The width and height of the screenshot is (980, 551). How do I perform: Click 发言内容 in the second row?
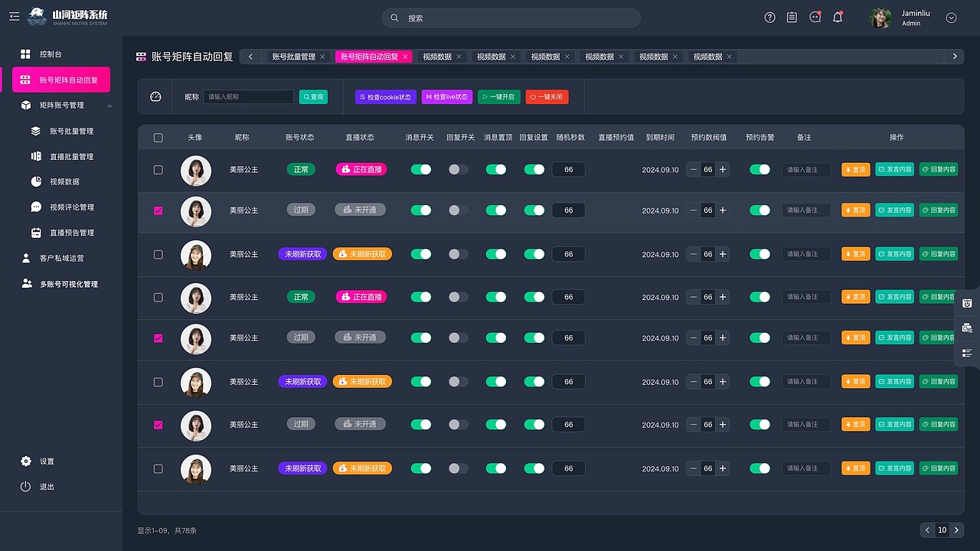895,210
